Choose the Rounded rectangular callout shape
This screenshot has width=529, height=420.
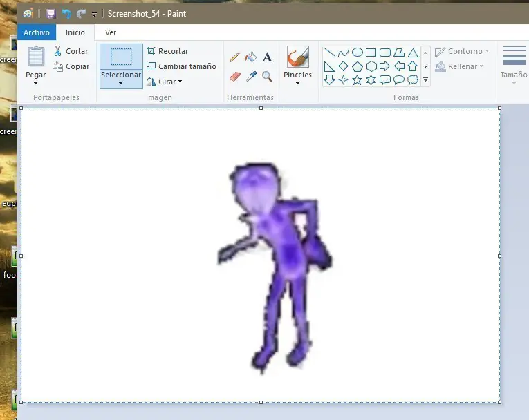coord(385,80)
